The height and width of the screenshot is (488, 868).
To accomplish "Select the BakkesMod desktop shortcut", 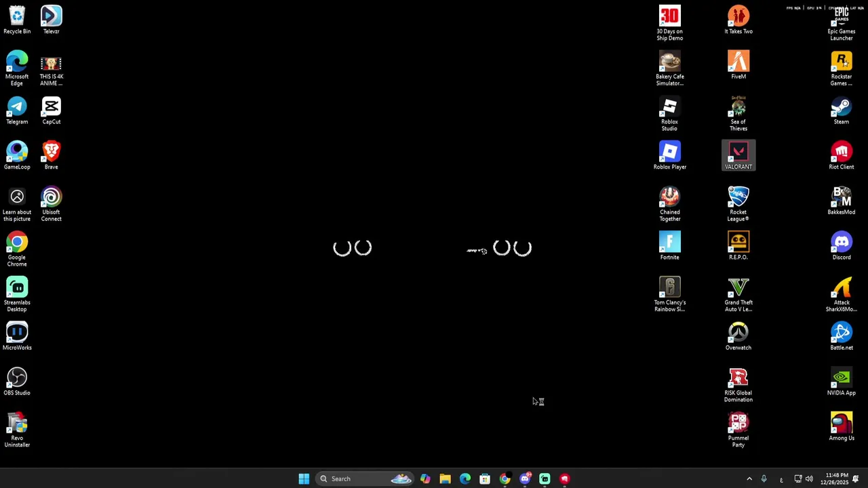I will (x=842, y=201).
